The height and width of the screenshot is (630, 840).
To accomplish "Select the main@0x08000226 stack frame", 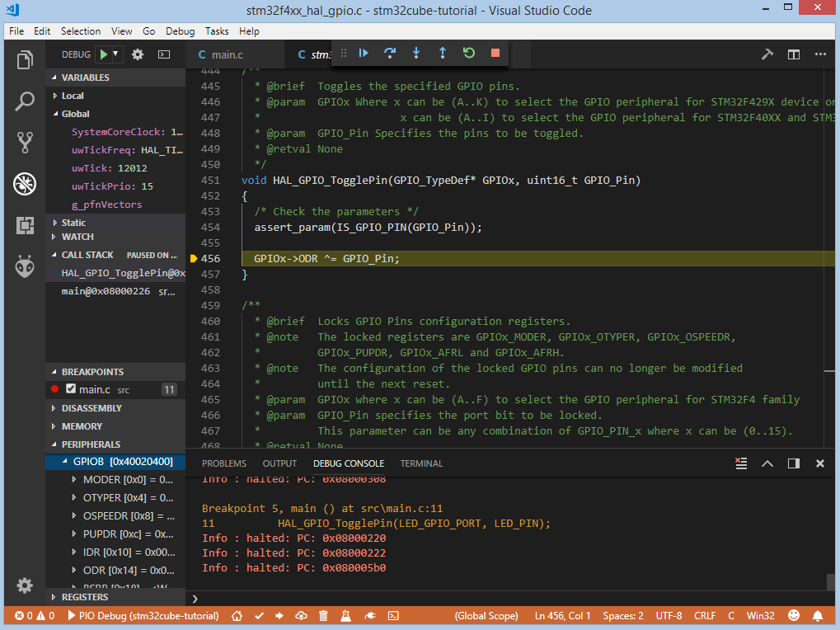I will (115, 291).
